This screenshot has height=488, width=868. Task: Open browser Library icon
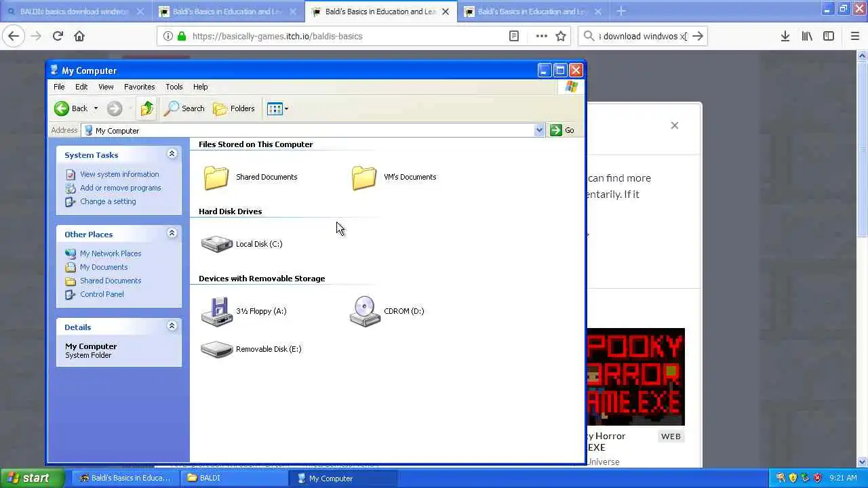[x=807, y=36]
